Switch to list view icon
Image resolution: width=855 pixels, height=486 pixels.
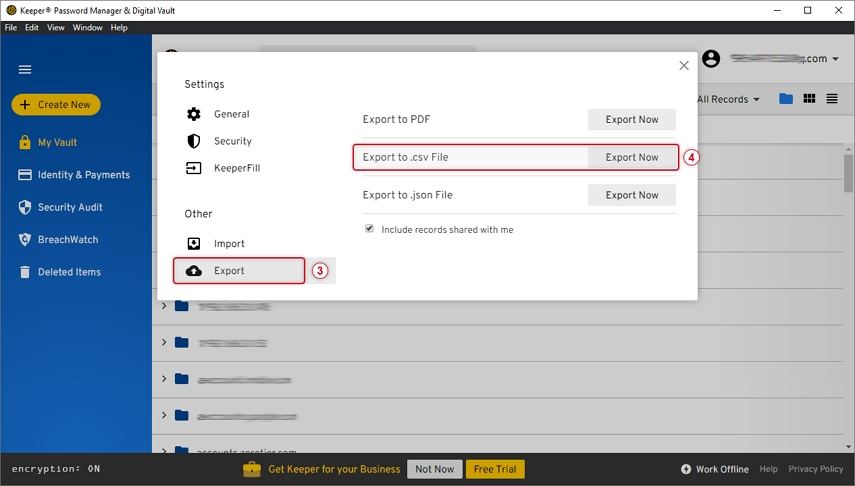click(x=832, y=99)
